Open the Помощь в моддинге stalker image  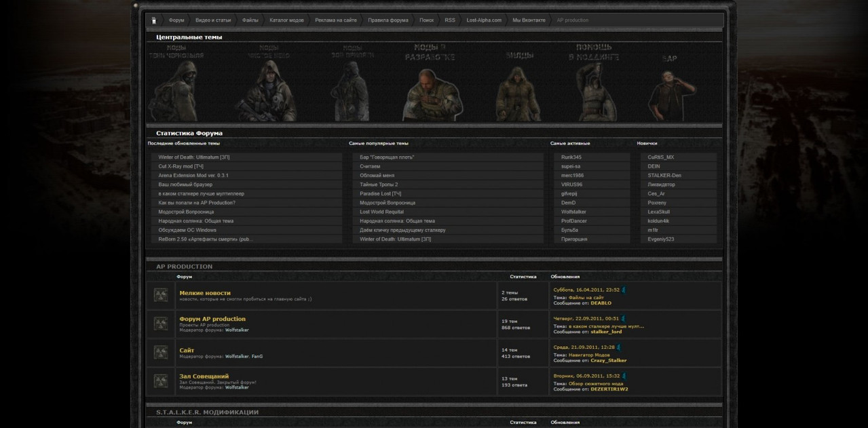point(595,83)
